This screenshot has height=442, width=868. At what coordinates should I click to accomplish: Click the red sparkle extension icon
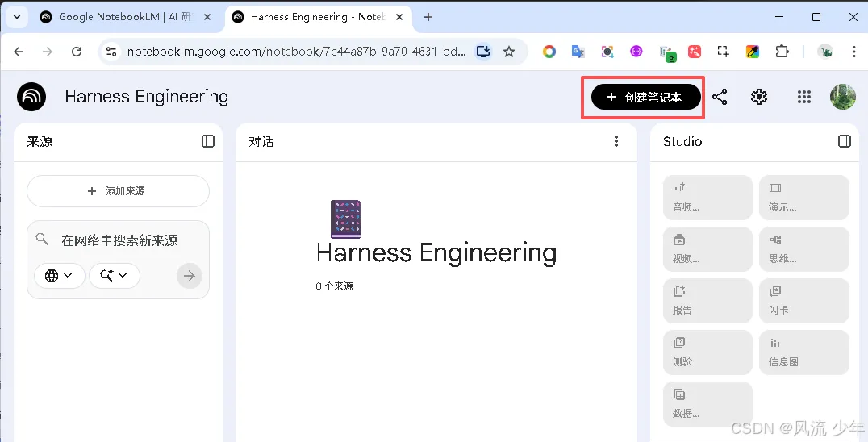[695, 52]
